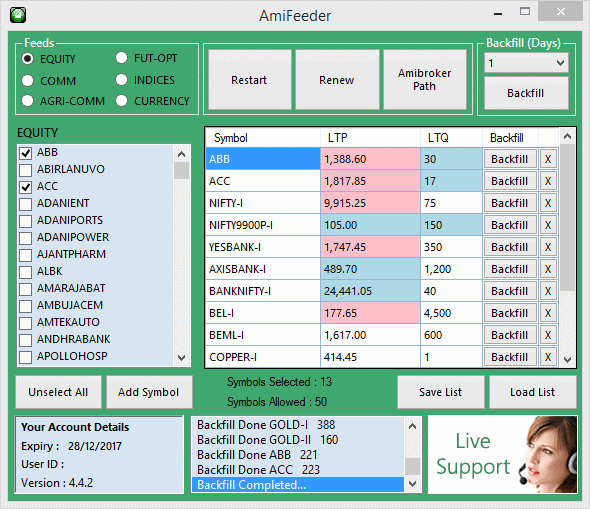Select BEML-I LTP value 1,617.00
590x509 pixels.
coord(370,335)
